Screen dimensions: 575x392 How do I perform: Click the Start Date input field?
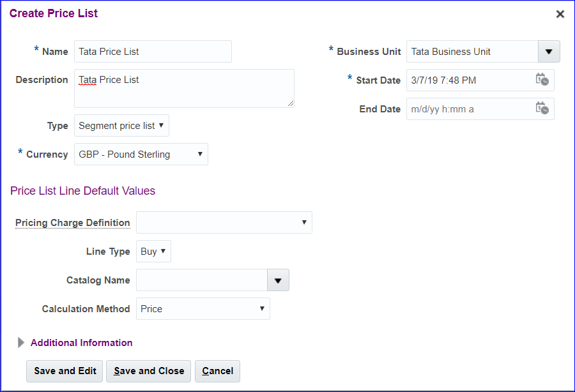coord(470,80)
